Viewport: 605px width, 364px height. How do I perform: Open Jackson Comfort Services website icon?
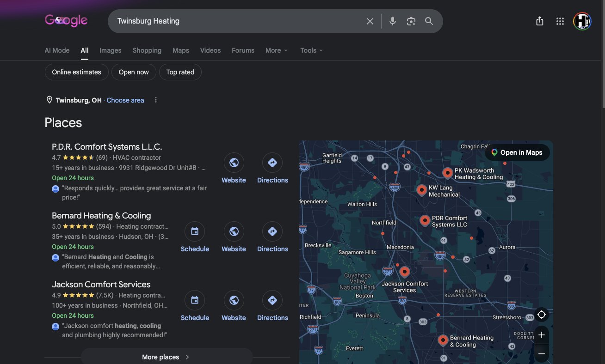(x=234, y=300)
